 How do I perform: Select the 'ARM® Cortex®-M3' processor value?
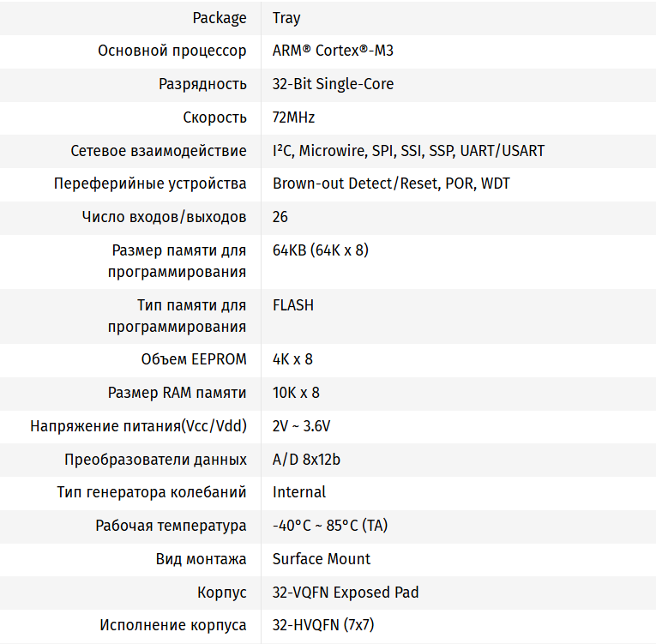(x=333, y=51)
